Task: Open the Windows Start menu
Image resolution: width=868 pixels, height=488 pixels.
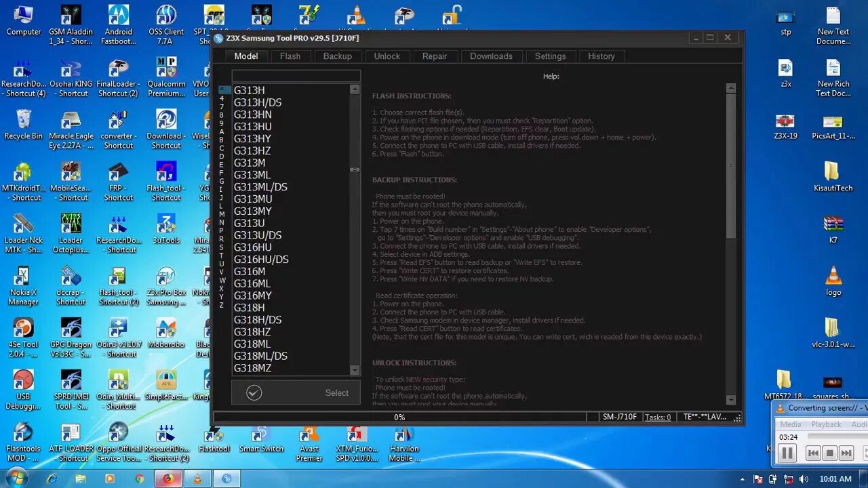Action: coord(16,478)
